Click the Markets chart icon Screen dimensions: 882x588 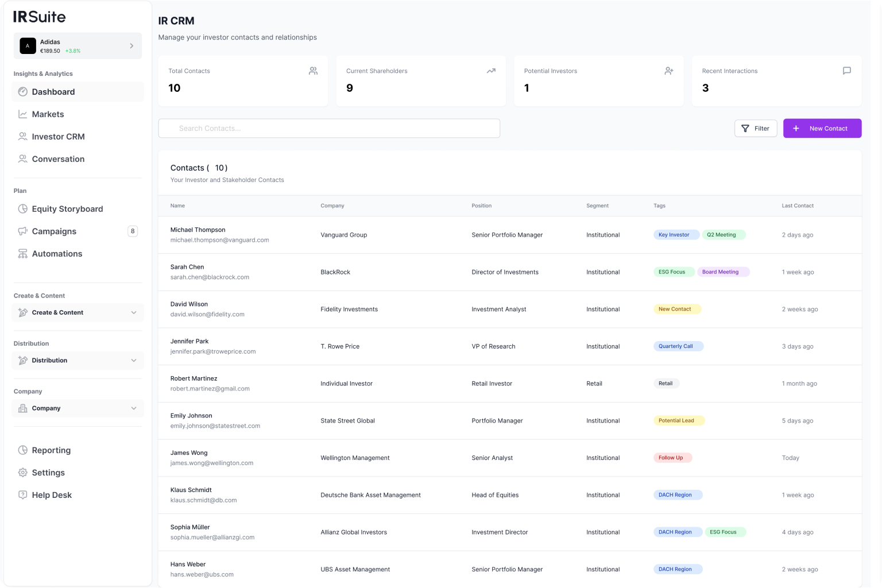coord(23,114)
